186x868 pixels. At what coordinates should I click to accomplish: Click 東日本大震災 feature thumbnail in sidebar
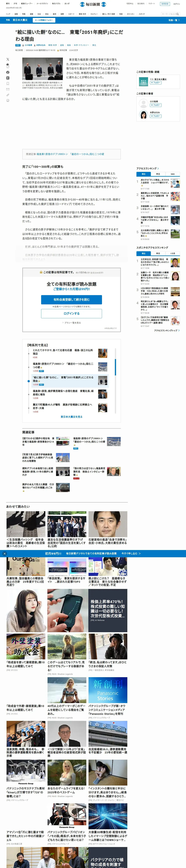coord(143,82)
